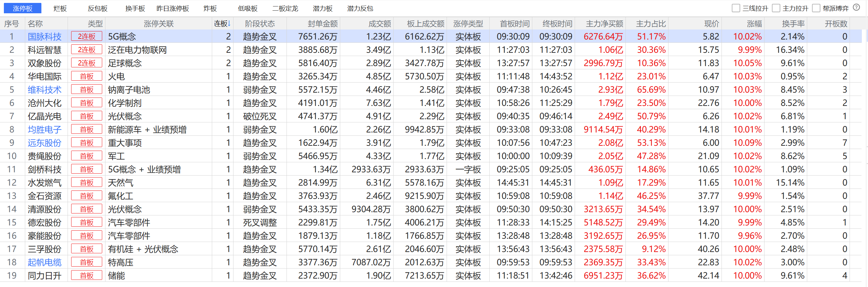Select stock name 剑桥科技
This screenshot has height=287, width=868.
[x=45, y=169]
